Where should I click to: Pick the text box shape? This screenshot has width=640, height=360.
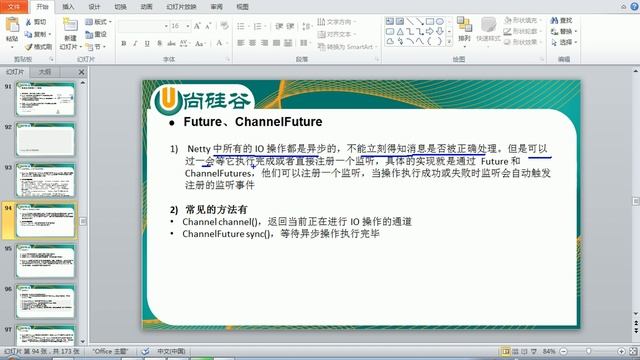(x=390, y=21)
